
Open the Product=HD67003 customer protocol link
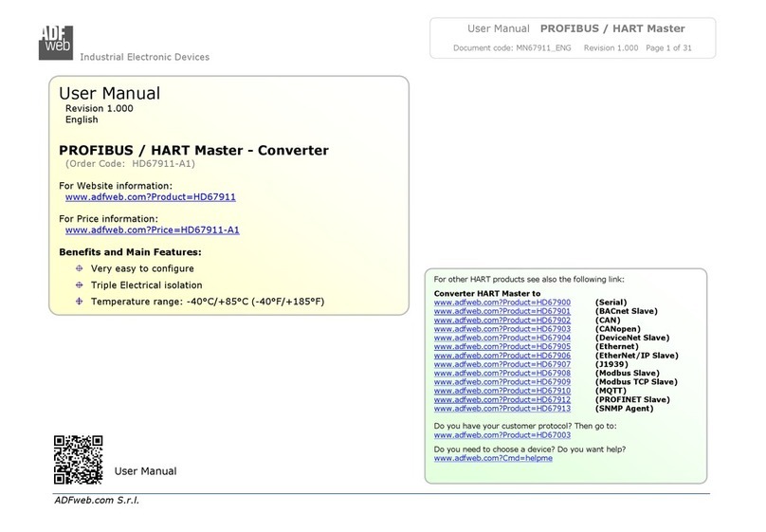click(x=502, y=434)
